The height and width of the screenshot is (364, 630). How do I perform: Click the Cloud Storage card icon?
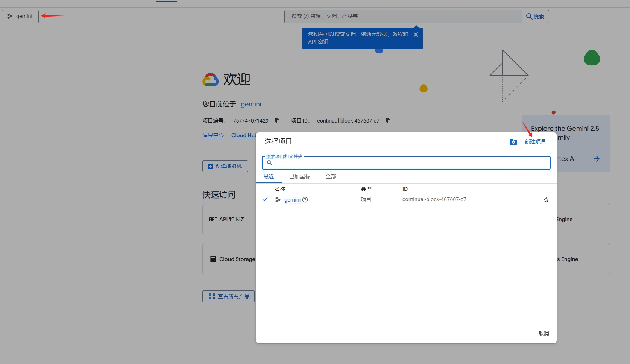click(213, 259)
